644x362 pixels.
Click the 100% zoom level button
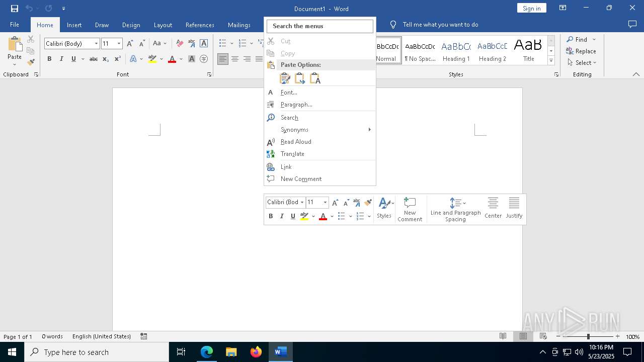pos(632,336)
